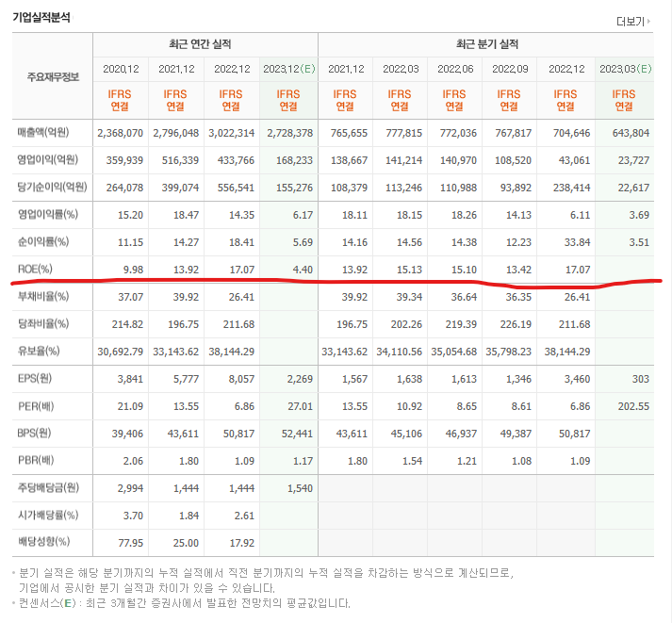Click the 2,994 dividend per share value

coord(130,488)
